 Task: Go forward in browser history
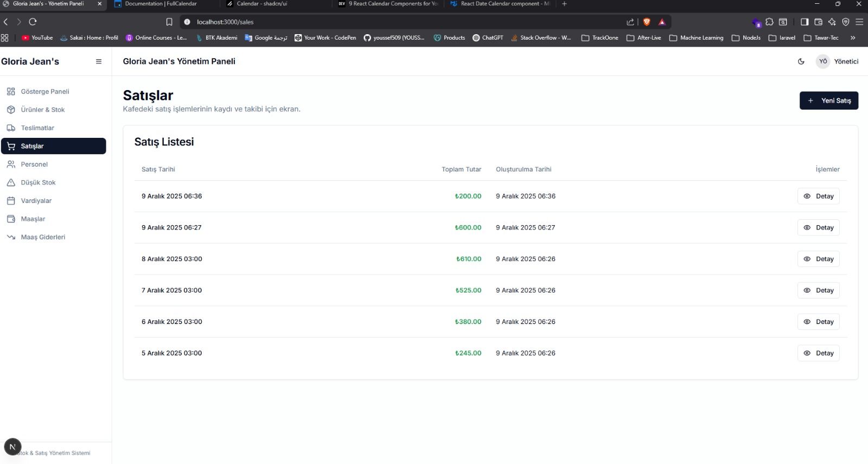(19, 22)
